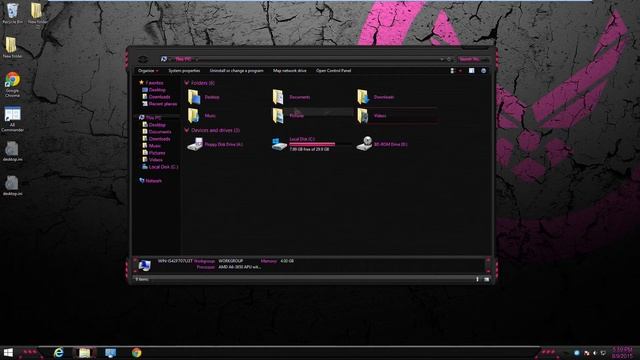Image resolution: width=640 pixels, height=360 pixels.
Task: Select the Local Disk (C:) drive icon in Devices
Action: click(279, 144)
